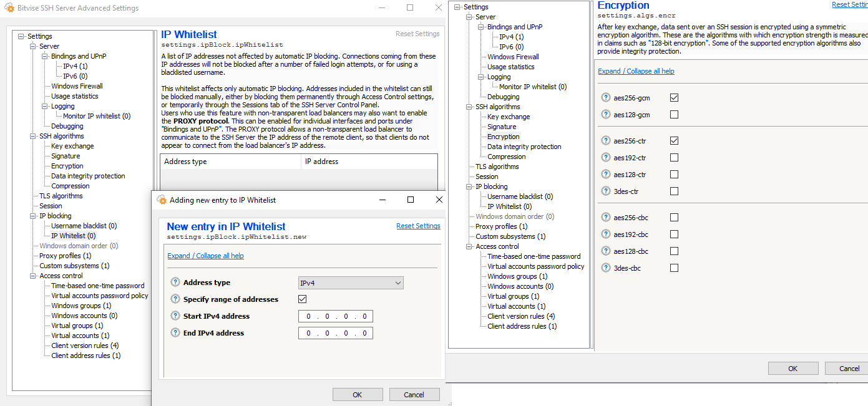Open the help icon beside aes256-ctr
Screen dimensions: 868x406
(x=605, y=141)
